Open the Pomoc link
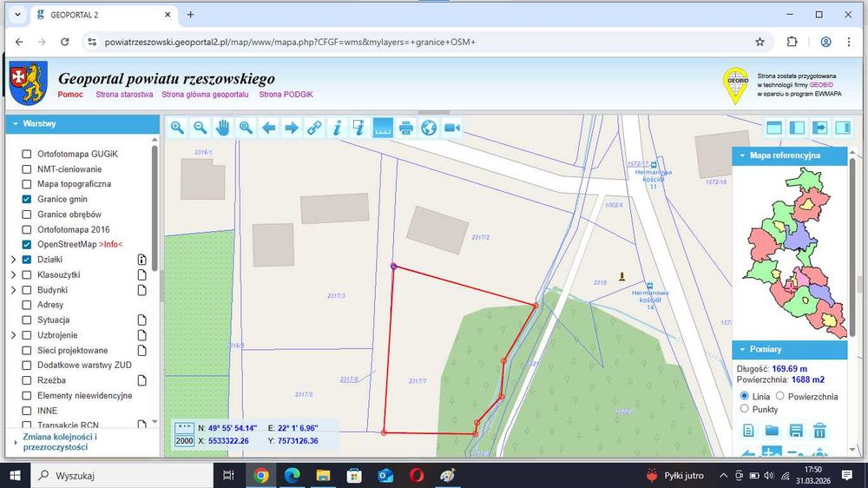The image size is (868, 488). click(x=70, y=95)
